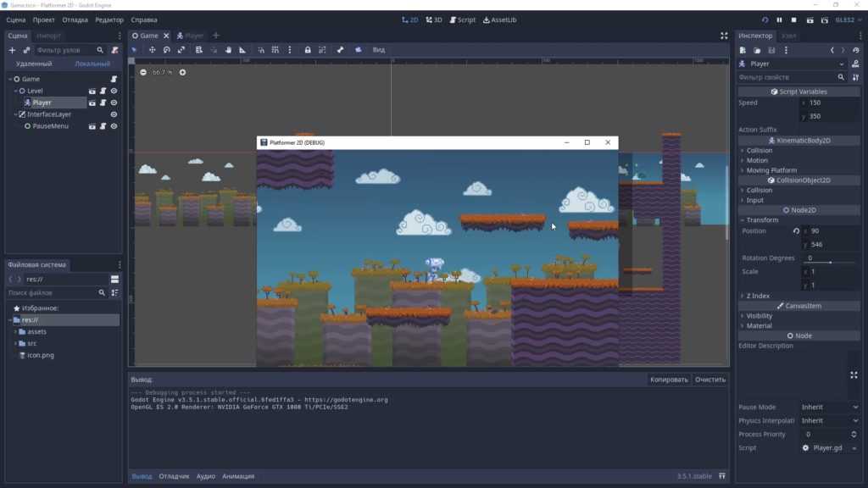
Task: Click the Очистить output button
Action: click(709, 380)
